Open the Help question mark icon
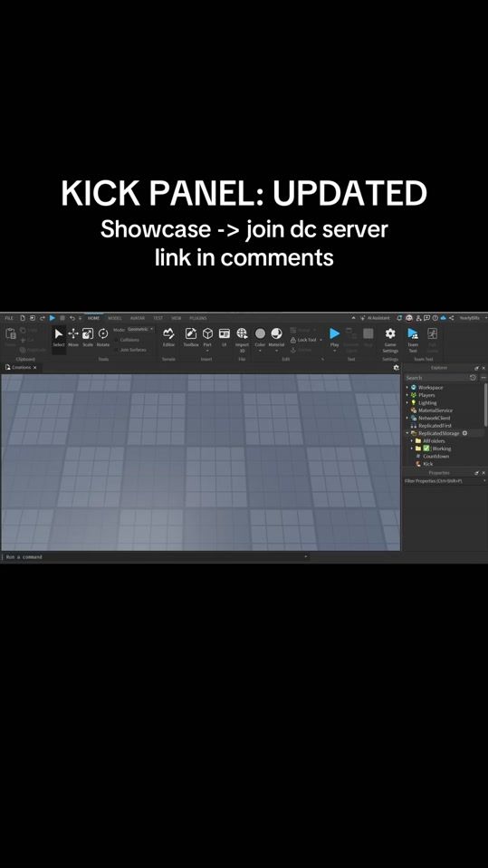This screenshot has height=868, width=488. [x=435, y=318]
